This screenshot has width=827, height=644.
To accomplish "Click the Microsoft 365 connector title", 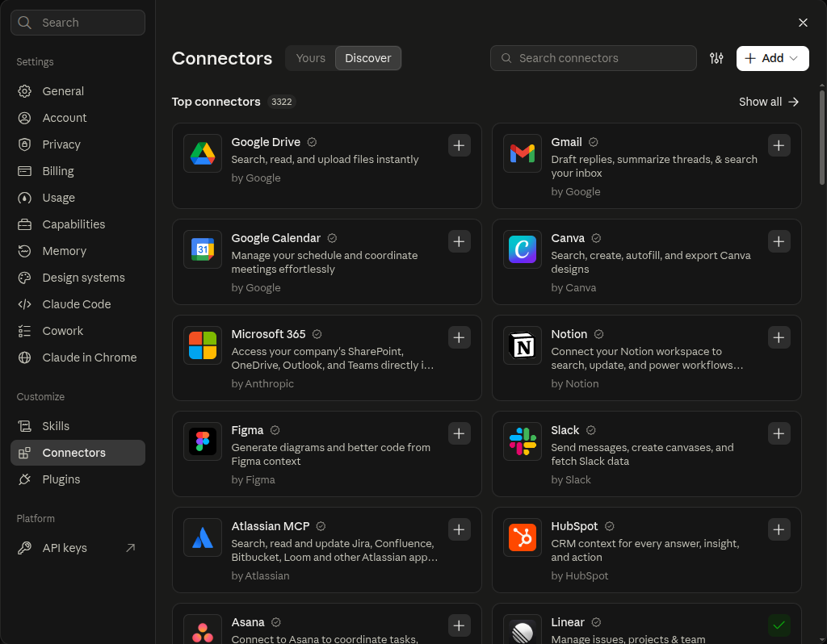I will click(268, 334).
